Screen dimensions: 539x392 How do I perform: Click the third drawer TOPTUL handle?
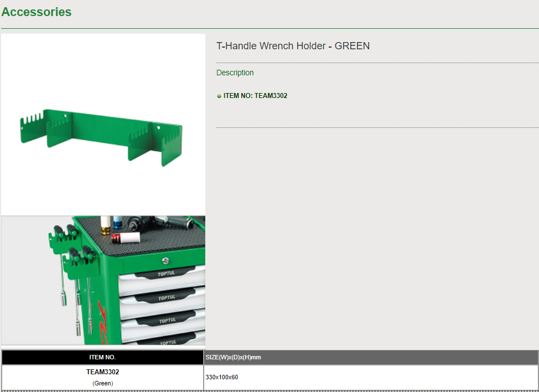click(167, 320)
